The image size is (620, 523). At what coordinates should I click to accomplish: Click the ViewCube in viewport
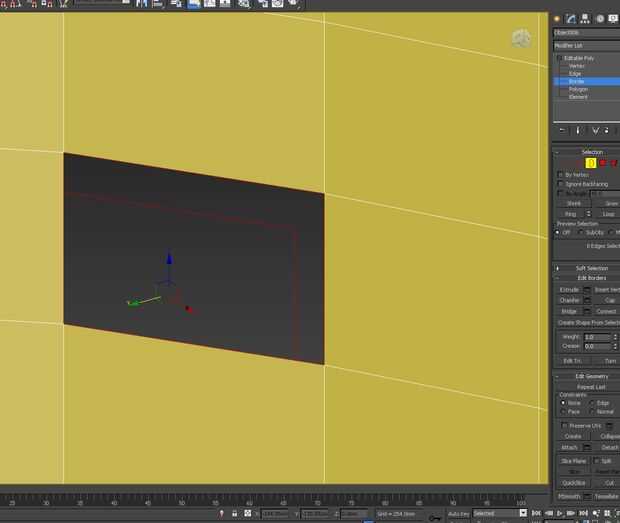[521, 39]
